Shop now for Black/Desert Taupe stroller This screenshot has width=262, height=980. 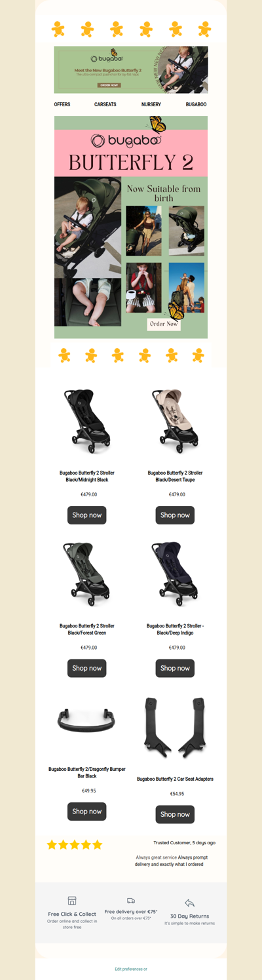tap(175, 515)
